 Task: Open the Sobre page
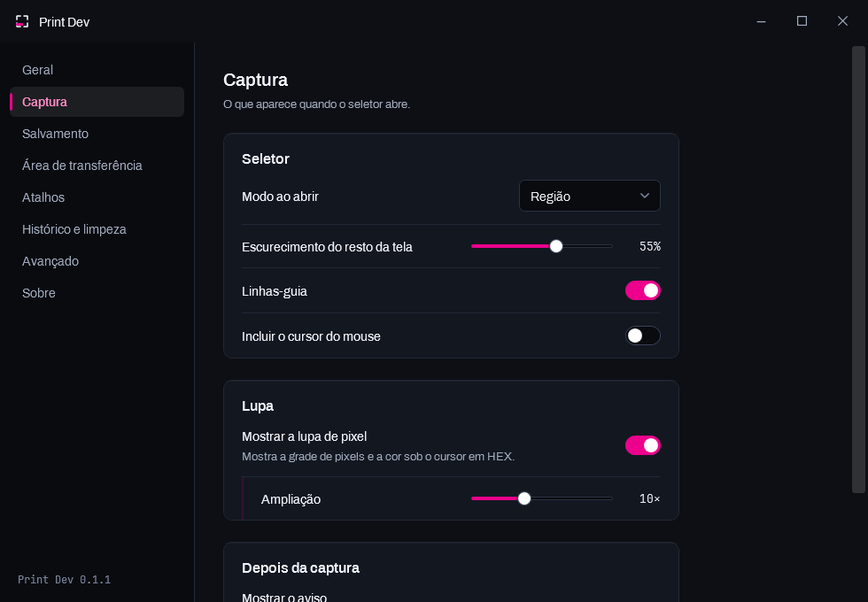point(97,293)
